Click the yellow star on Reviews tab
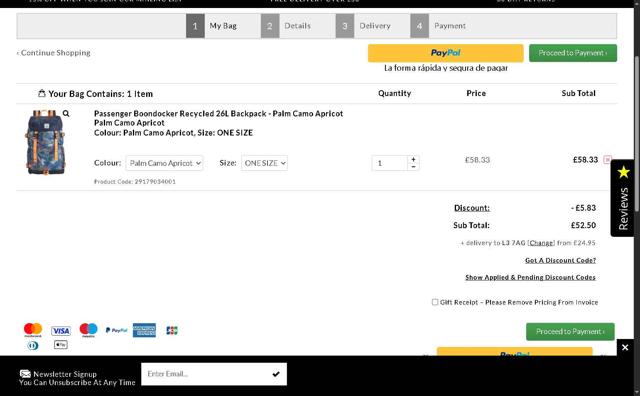Viewport: 640px width, 396px height. [624, 172]
